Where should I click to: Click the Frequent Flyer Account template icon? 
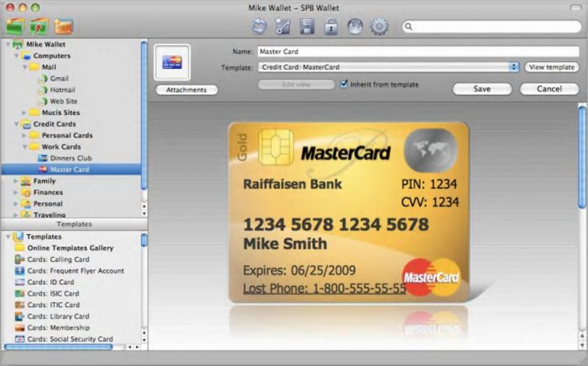coord(20,271)
